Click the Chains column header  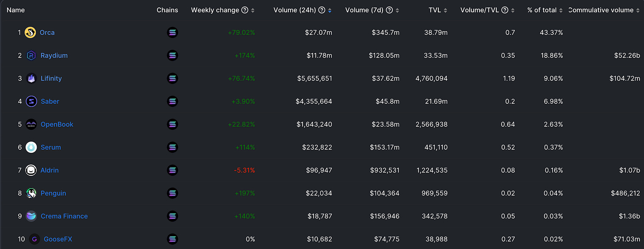168,10
